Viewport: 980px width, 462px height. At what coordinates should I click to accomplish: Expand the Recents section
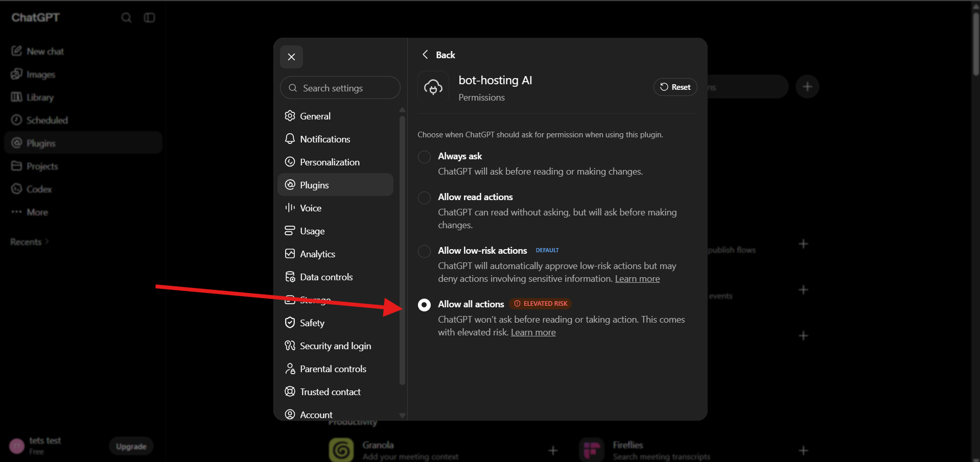(x=29, y=242)
